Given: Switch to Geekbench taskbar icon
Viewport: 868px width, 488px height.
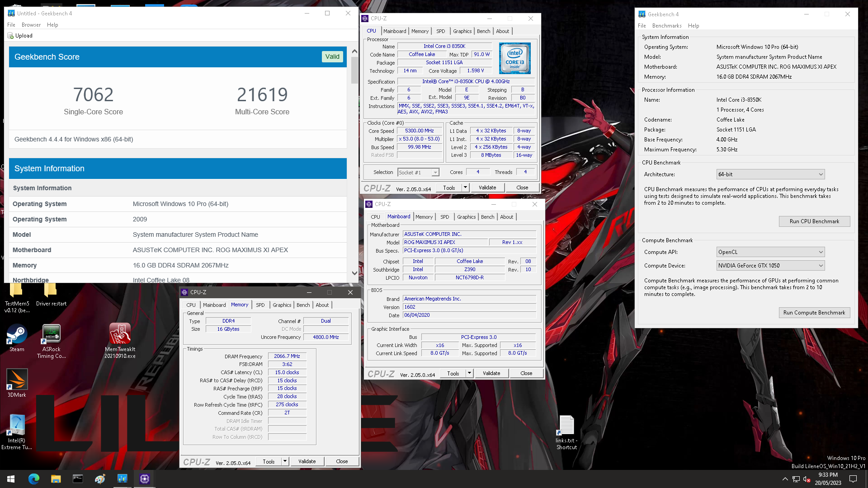Looking at the screenshot, I should tap(122, 479).
